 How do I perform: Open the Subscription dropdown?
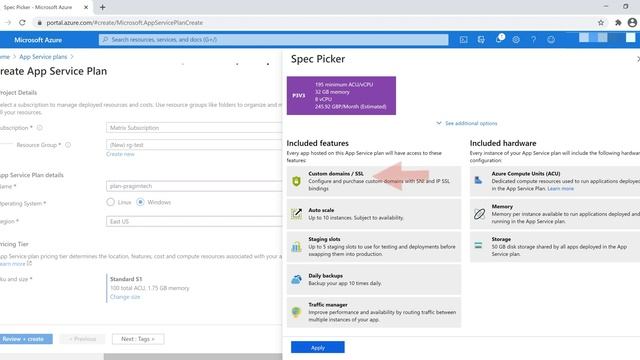click(x=194, y=128)
